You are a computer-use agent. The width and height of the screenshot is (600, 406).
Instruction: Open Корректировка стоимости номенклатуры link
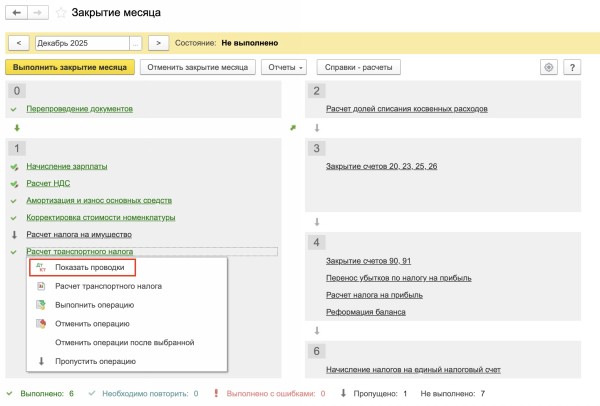[101, 217]
